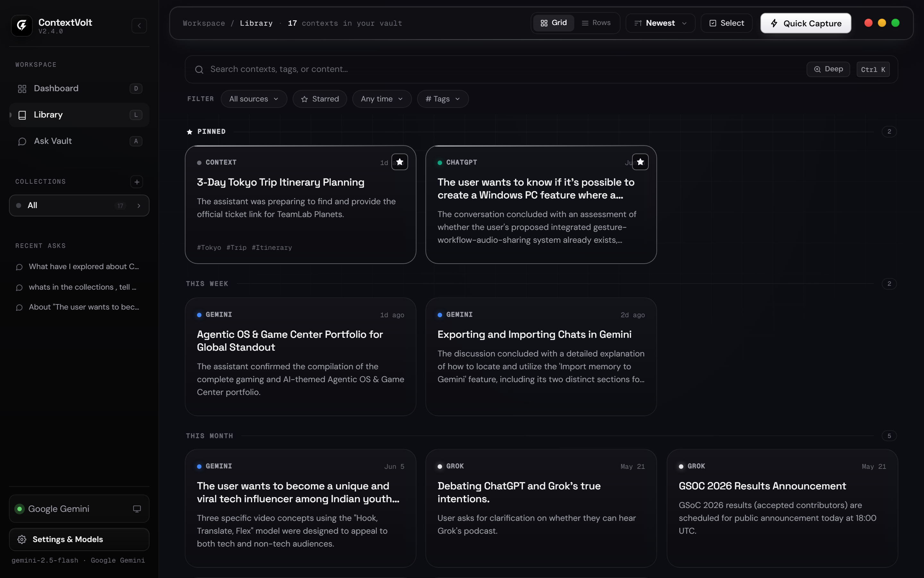
Task: Open recent ask 'What have I explored about C...'
Action: pyautogui.click(x=79, y=267)
